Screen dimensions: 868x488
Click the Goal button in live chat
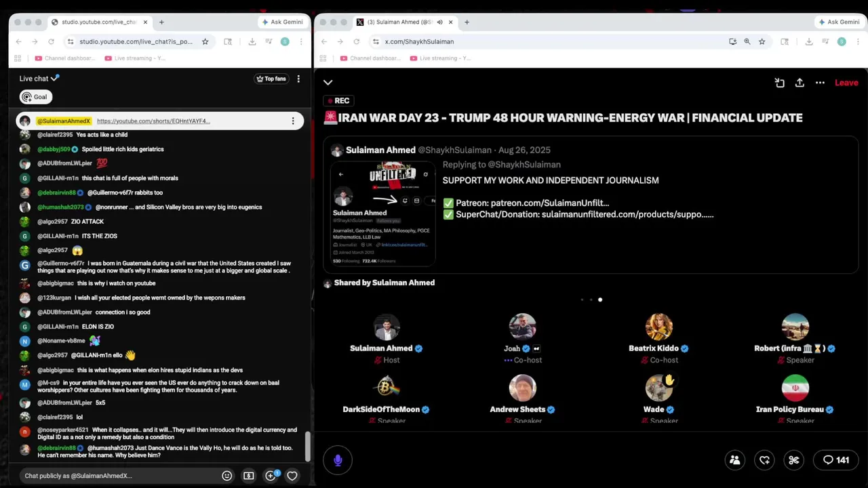pyautogui.click(x=35, y=97)
